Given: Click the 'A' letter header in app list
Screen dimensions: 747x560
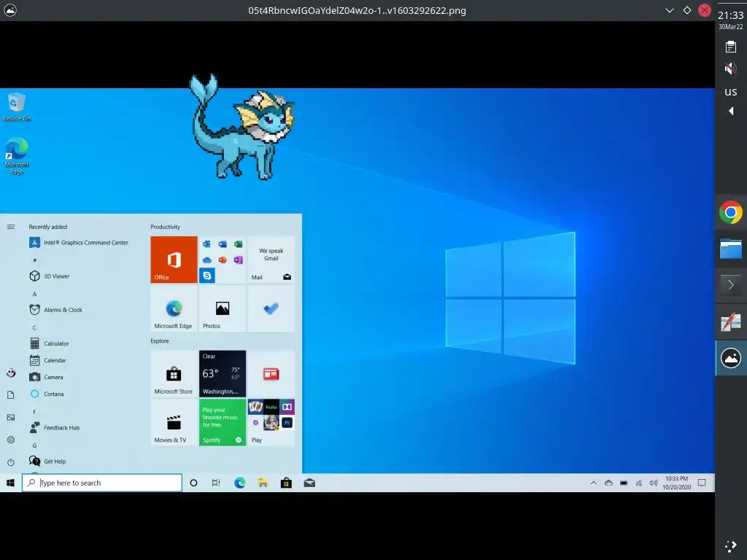Looking at the screenshot, I should 34,295.
